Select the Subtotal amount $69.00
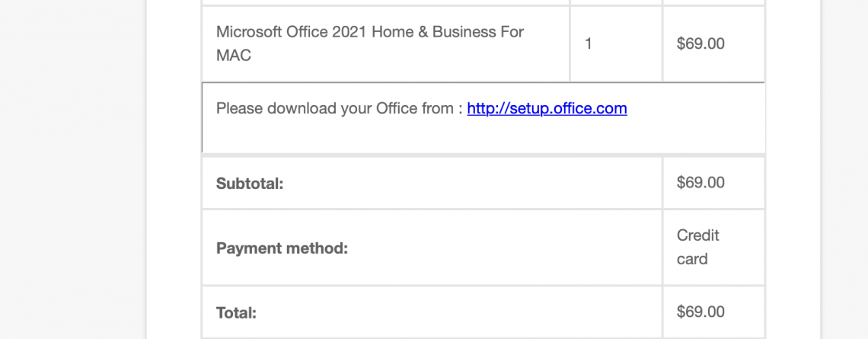This screenshot has height=339, width=868. (700, 183)
